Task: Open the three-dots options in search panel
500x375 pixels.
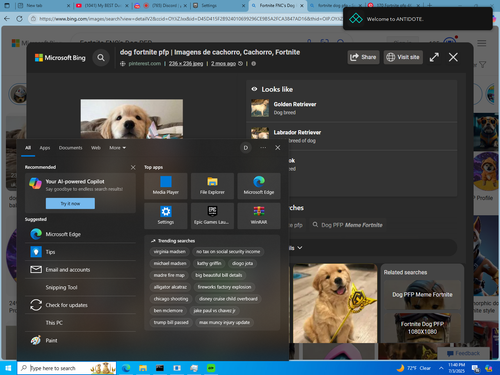Action: pos(263,148)
